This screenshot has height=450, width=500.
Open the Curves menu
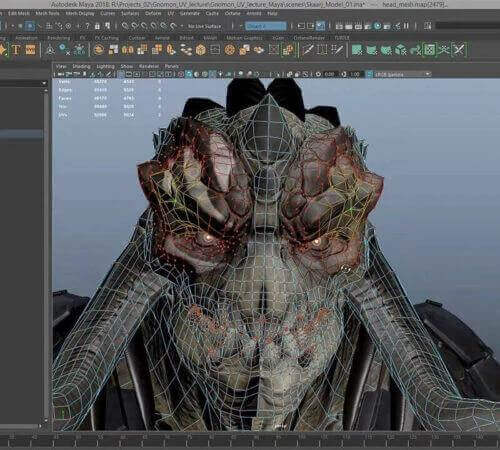107,14
